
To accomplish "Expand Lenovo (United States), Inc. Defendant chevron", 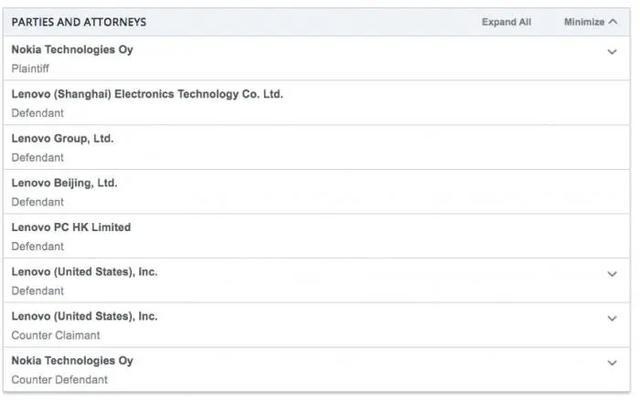I will point(612,274).
